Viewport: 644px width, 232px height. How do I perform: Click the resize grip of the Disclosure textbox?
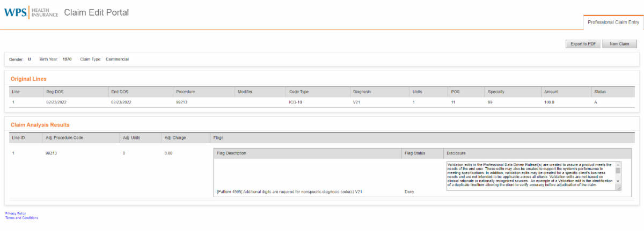619,188
